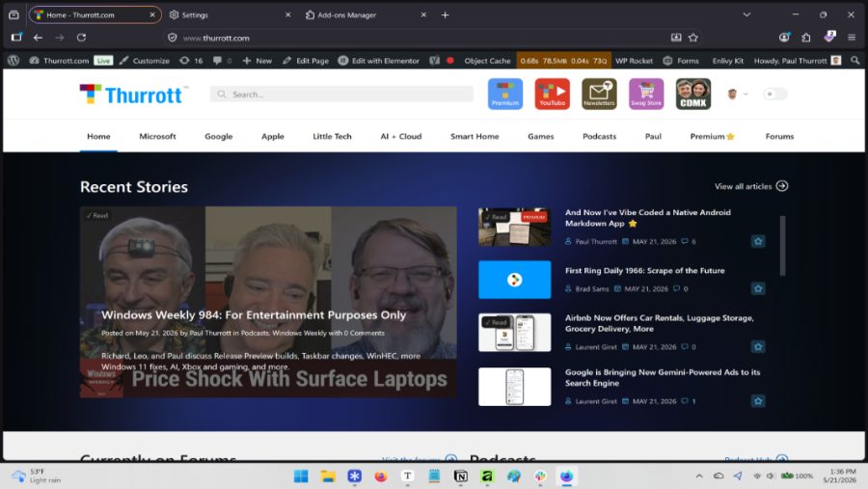Viewport: 868px width, 489px height.
Task: Open the Swag Store tile
Action: [646, 94]
